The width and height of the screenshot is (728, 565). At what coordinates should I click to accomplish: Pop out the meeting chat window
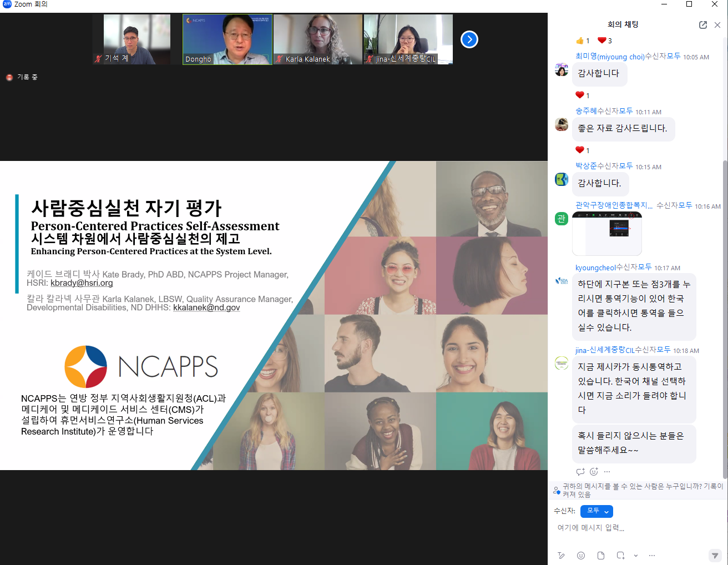click(703, 25)
